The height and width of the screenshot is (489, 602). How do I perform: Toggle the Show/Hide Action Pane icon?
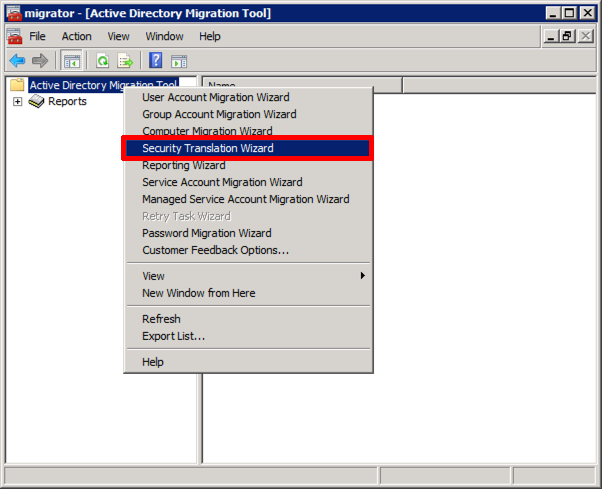(x=179, y=61)
